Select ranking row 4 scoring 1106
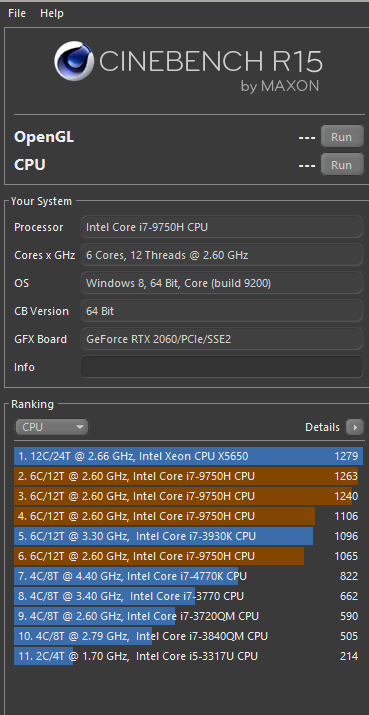 (x=188, y=516)
